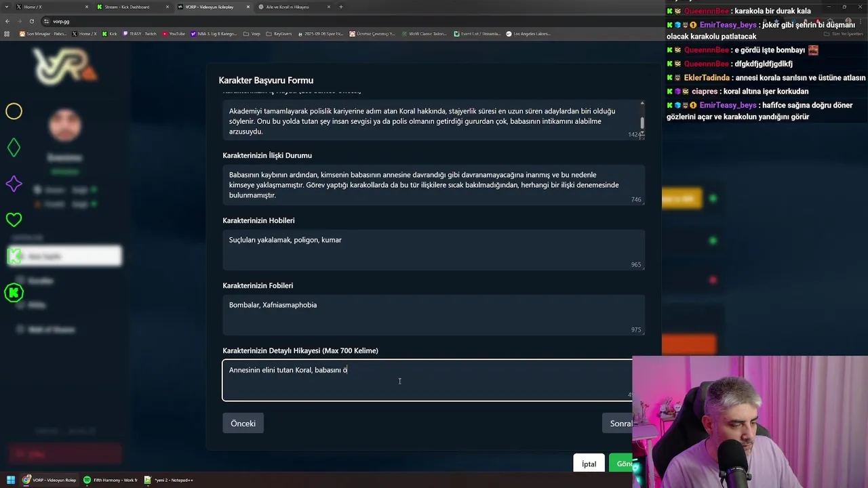Open the Vorp bookmarks folder
The image size is (868, 488).
click(252, 33)
